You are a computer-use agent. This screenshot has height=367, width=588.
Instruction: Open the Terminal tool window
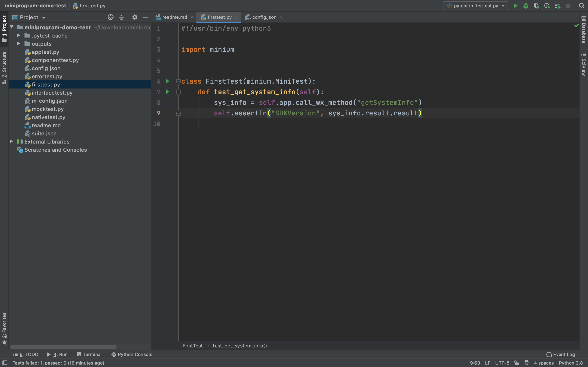(89, 354)
